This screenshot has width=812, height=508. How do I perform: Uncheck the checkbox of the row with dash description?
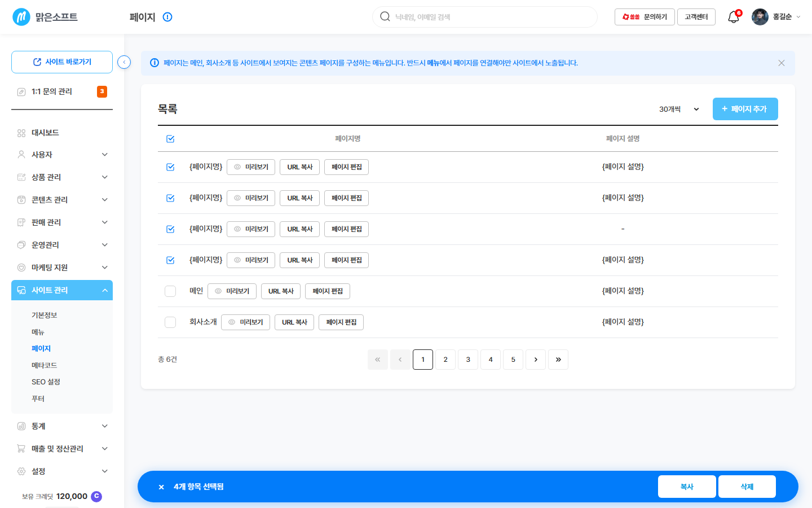(x=170, y=229)
